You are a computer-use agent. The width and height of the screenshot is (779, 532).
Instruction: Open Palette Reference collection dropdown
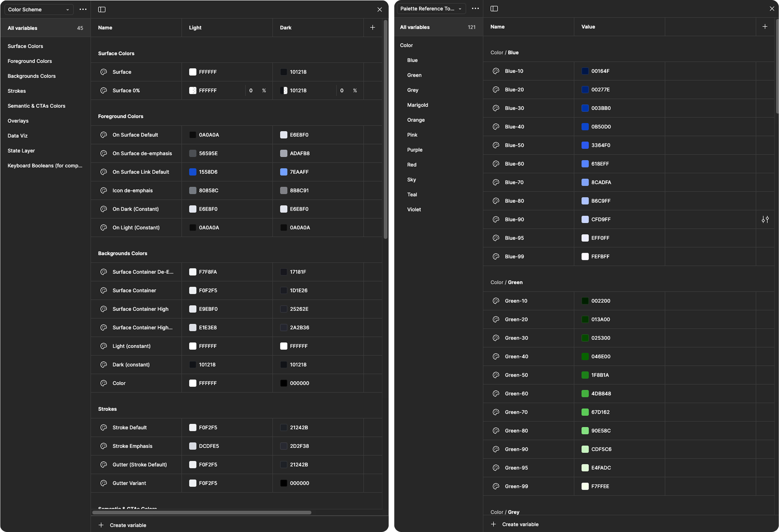click(x=431, y=9)
